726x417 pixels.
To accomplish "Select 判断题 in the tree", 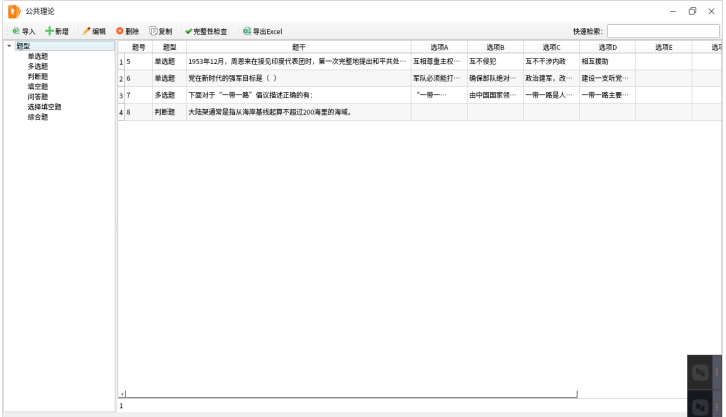I will 38,77.
